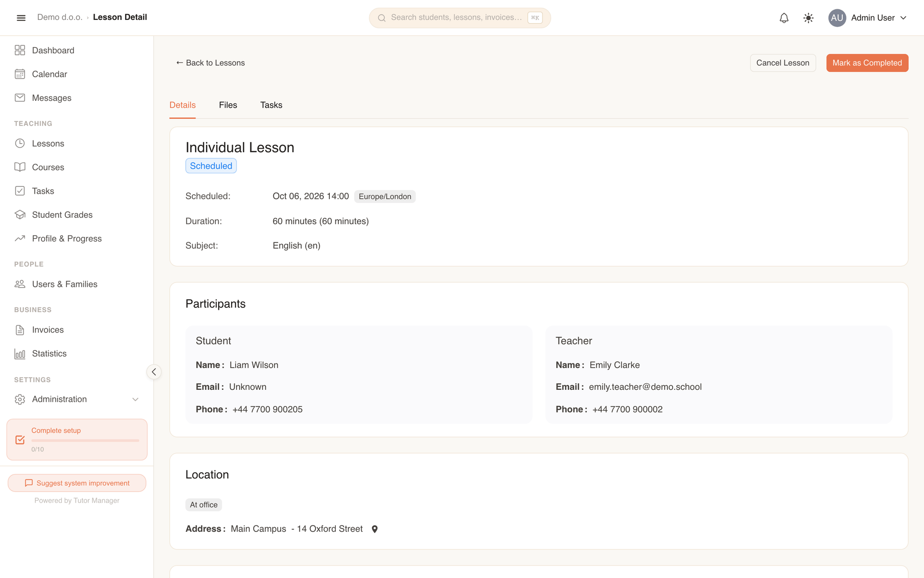The width and height of the screenshot is (924, 578).
Task: Click student phone +44 7700 900205
Action: [267, 409]
